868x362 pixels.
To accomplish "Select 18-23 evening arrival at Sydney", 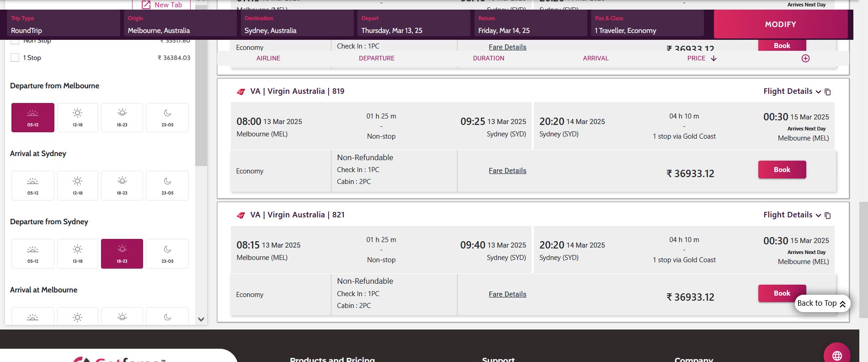I will point(122,186).
